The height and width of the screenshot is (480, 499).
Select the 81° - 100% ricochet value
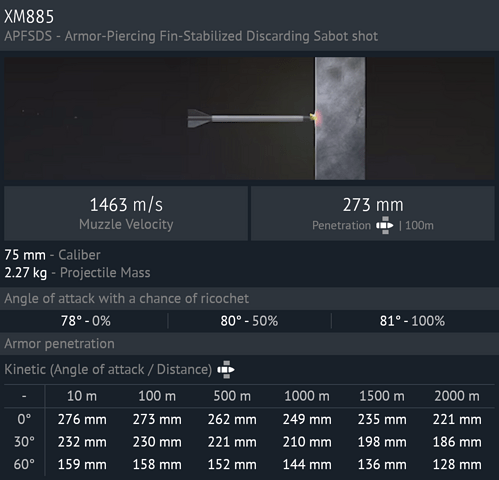point(412,321)
